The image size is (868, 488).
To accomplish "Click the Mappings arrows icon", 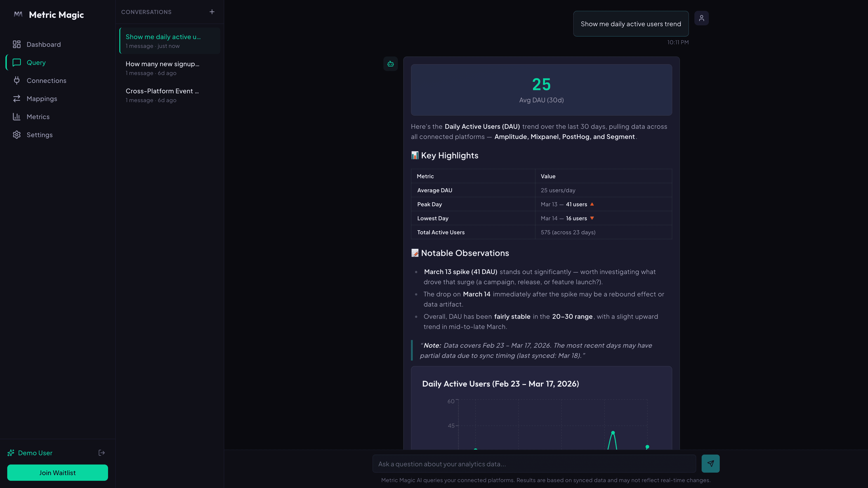I will (x=17, y=98).
